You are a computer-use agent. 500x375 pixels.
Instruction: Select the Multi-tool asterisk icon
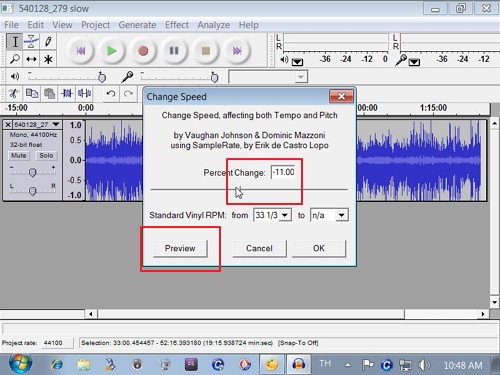[x=48, y=59]
